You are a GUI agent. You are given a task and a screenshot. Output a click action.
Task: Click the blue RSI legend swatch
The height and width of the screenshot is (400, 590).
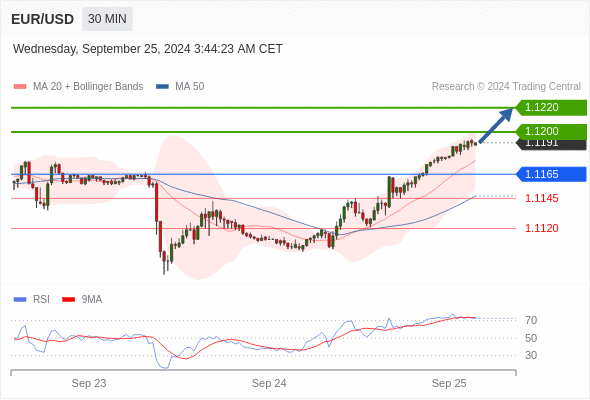[x=20, y=300]
